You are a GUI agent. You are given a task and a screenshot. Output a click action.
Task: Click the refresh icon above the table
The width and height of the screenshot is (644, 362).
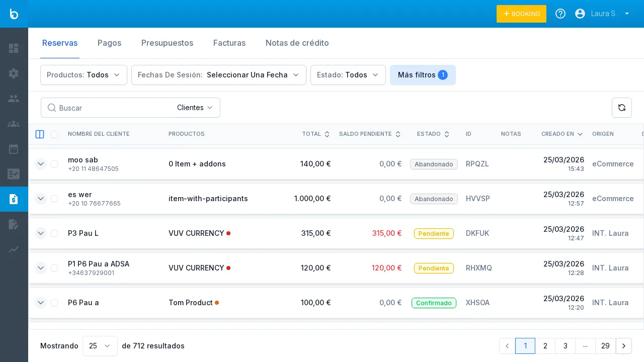tap(622, 108)
